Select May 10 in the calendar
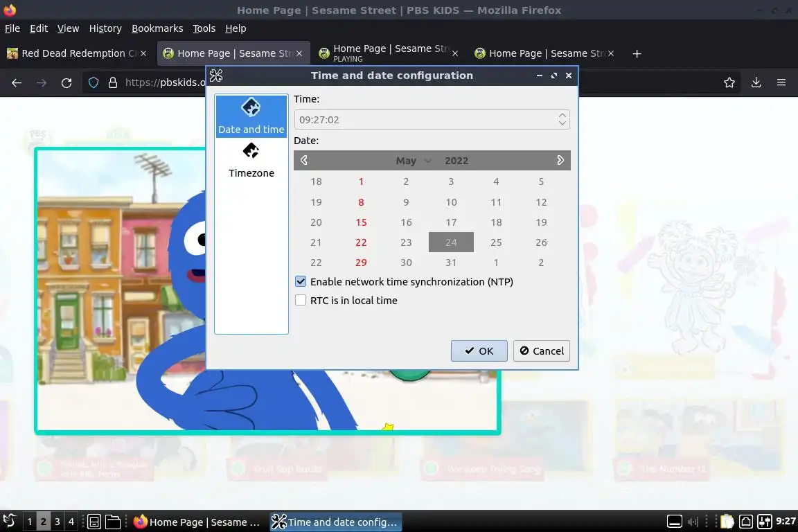798x532 pixels. coord(451,202)
